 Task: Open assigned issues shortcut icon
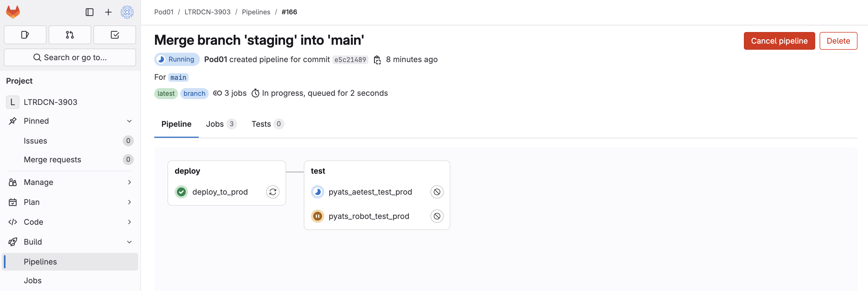(x=25, y=35)
